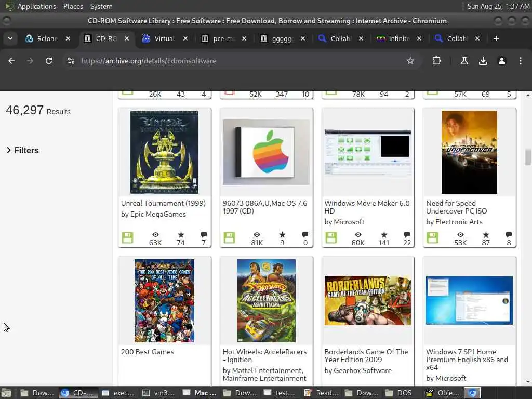Screen dimensions: 532x399
Task: Click reviews bubble on Windows Movie Maker card
Action: point(407,234)
